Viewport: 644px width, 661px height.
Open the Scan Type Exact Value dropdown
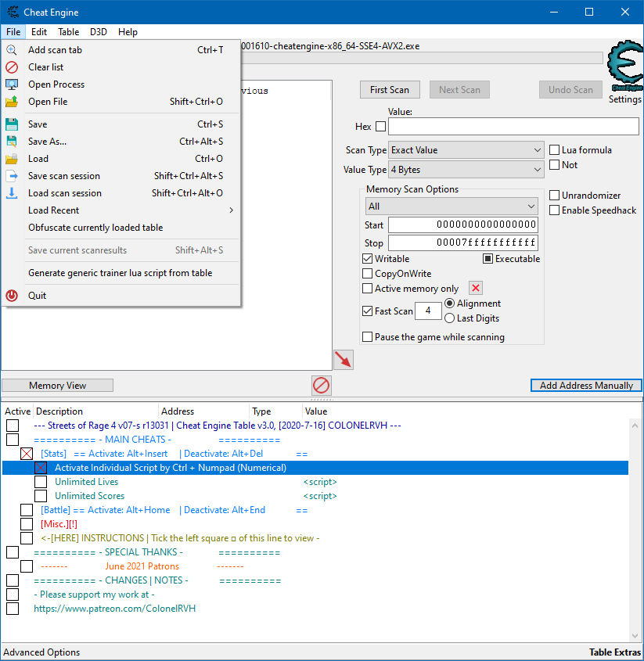(x=466, y=150)
